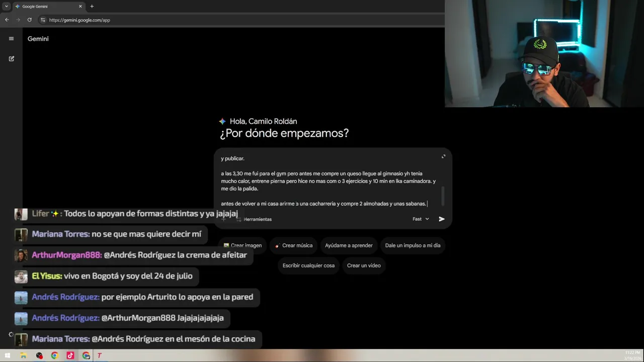The image size is (644, 362).
Task: Send the prompt with the arrow icon
Action: [442, 219]
